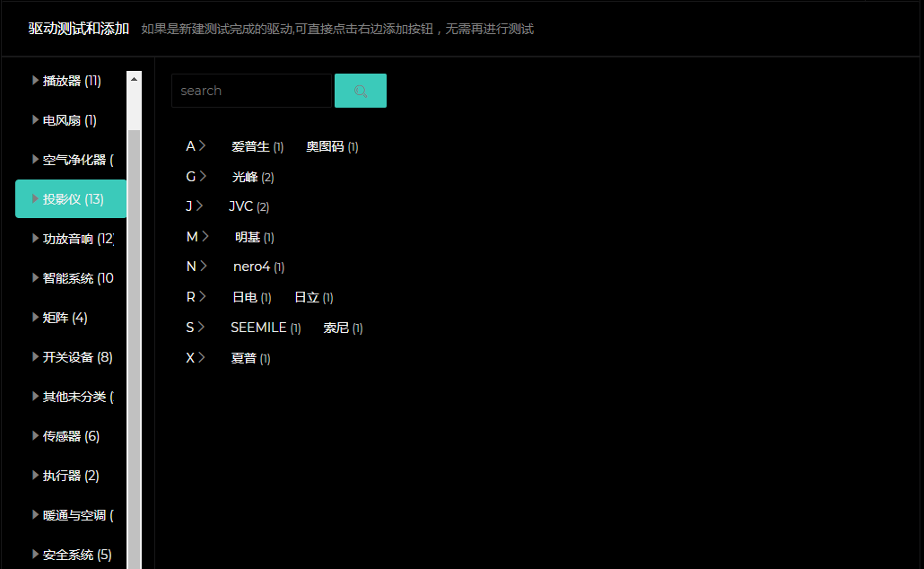Expand the 电风扇 (1) tree arrow
This screenshot has height=569, width=924.
pyautogui.click(x=35, y=119)
